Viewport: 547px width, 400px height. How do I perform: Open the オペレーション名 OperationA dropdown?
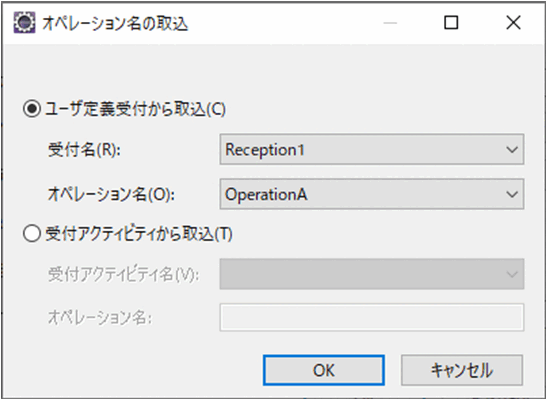[372, 194]
